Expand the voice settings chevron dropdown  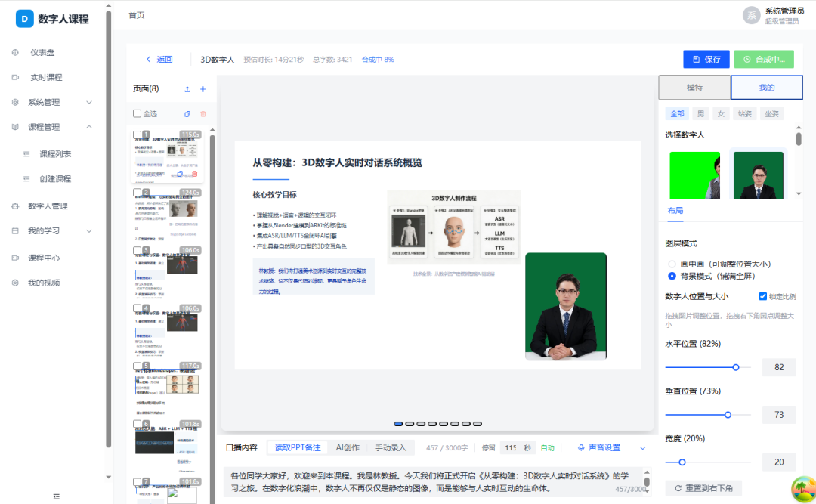(x=643, y=448)
